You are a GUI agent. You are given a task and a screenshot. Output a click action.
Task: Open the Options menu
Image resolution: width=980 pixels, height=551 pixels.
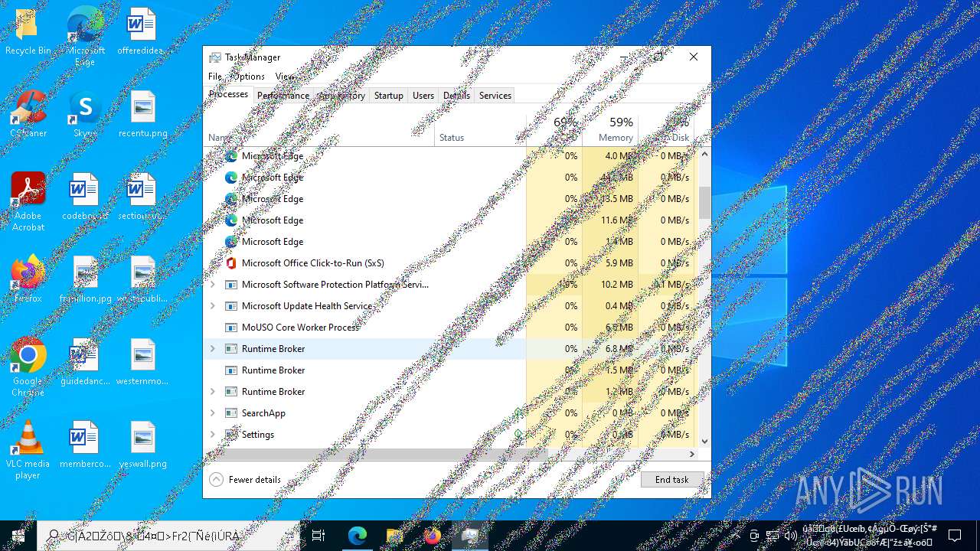(x=249, y=77)
